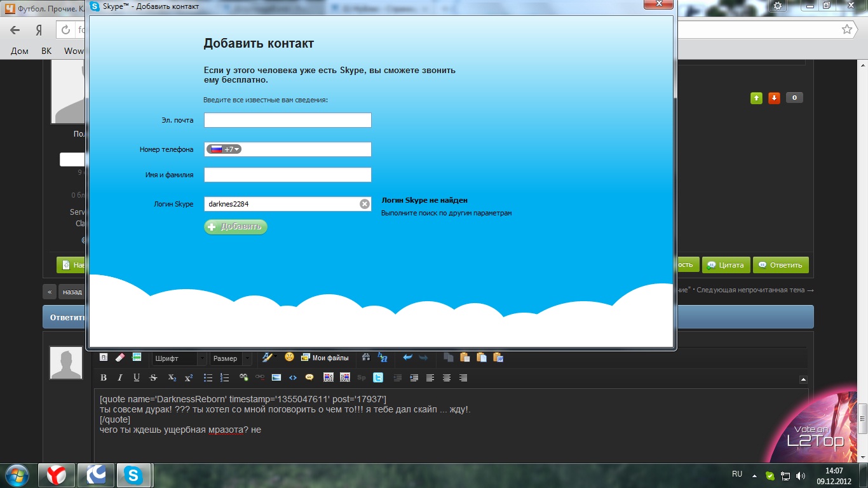Paste from Word in the editor
The width and height of the screenshot is (868, 488).
tap(498, 358)
